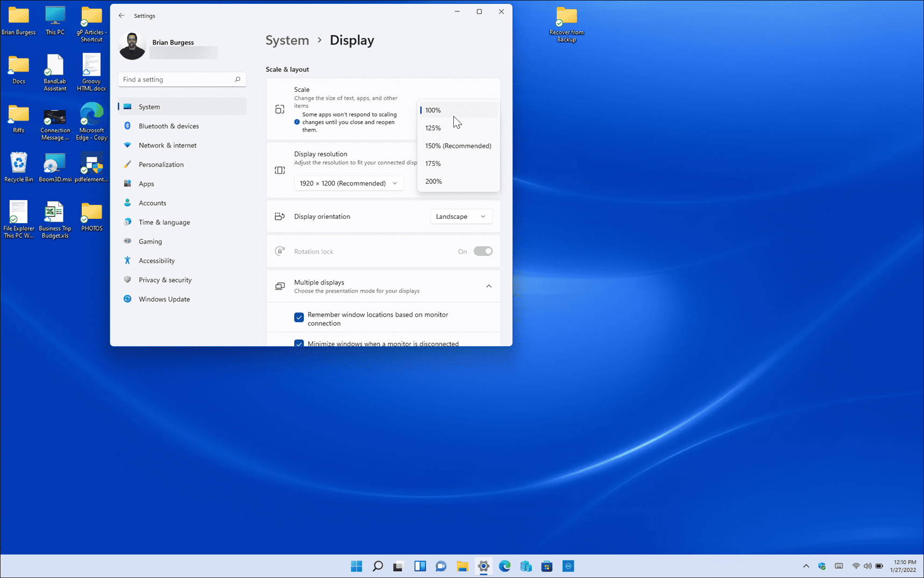Turn off Rotation lock
Viewport: 924px width, 578px height.
[482, 251]
